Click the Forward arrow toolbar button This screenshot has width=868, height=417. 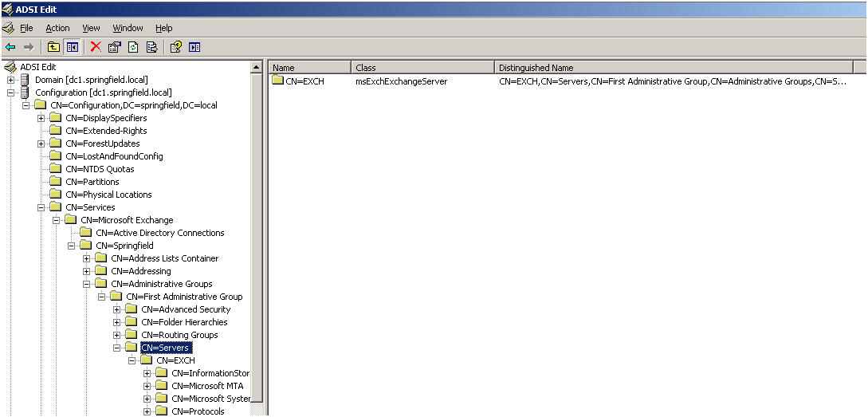click(x=29, y=48)
